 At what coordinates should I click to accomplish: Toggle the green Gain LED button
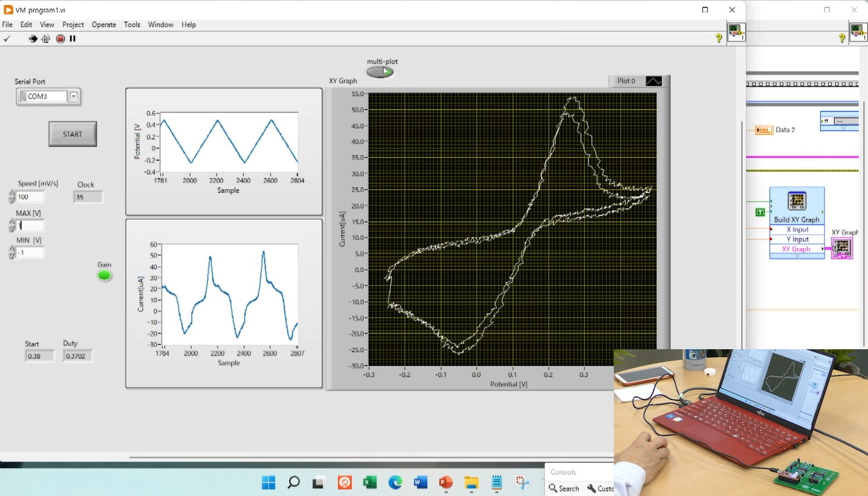(105, 275)
